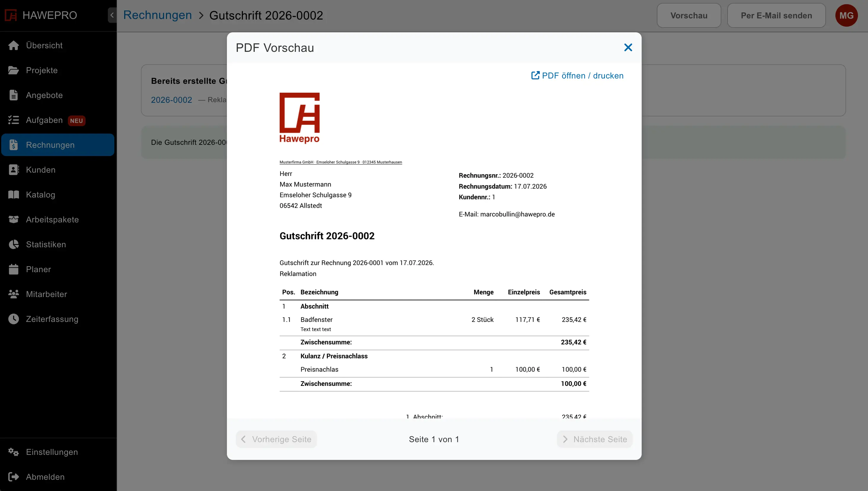
Task: Click the Preisnachlas row label
Action: coord(319,369)
